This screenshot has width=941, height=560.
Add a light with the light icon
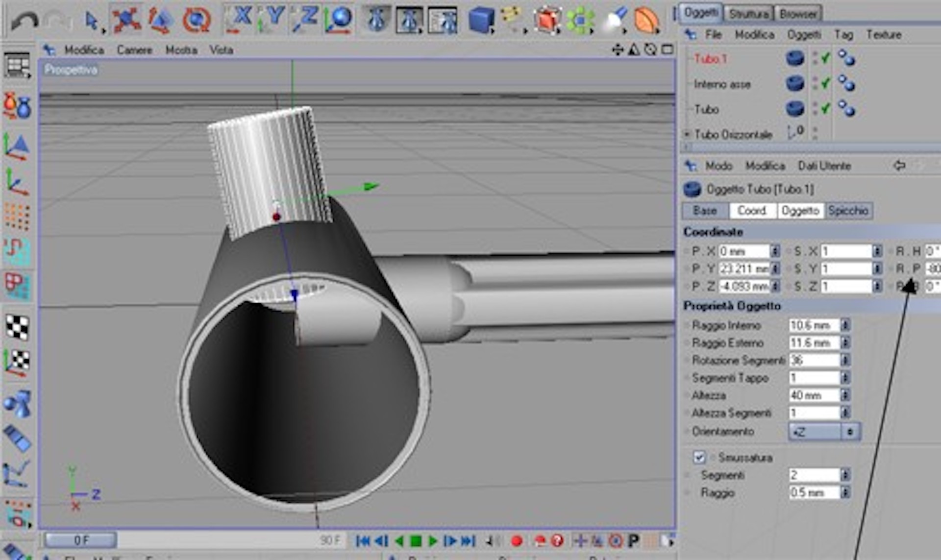pyautogui.click(x=615, y=21)
